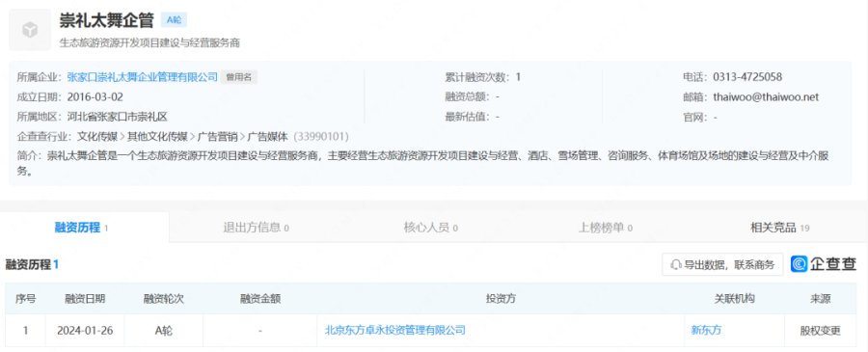868x352 pixels.
Task: Click investor 北京东方卓永投资管理有限公司 link
Action: click(394, 331)
